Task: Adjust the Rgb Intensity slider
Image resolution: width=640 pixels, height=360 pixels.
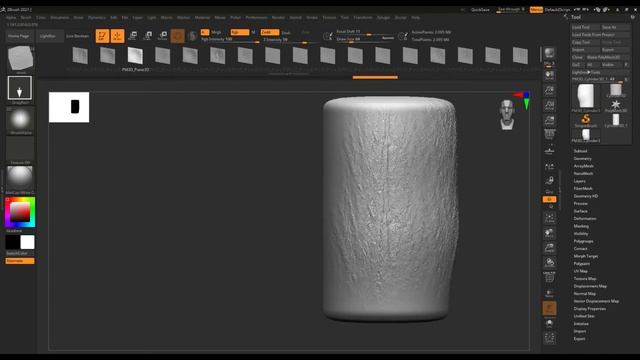Action: (230, 40)
